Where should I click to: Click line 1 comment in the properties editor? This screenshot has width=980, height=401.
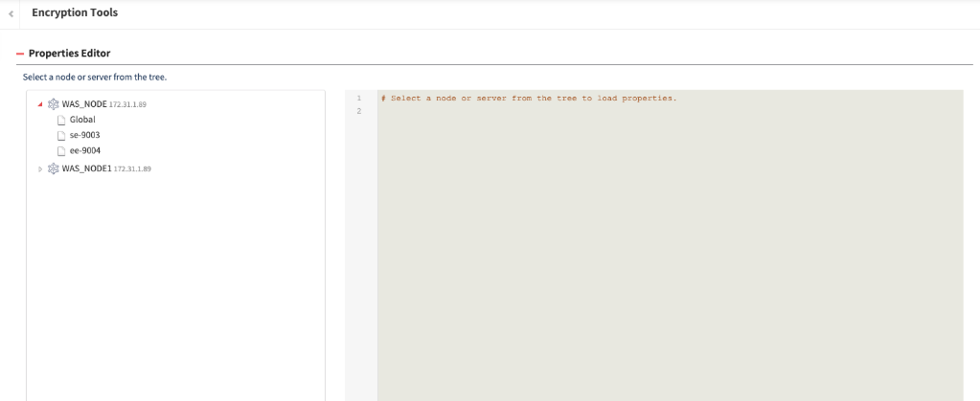[529, 98]
